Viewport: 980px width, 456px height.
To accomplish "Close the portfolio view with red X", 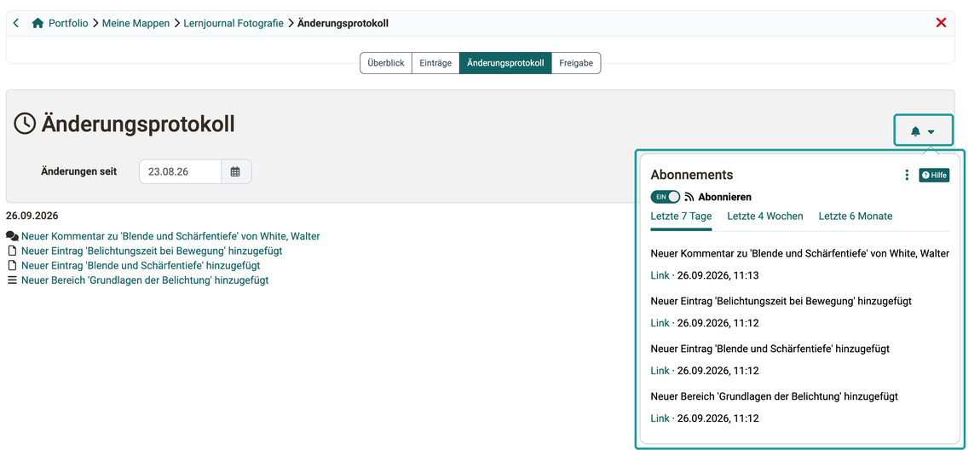I will click(x=942, y=23).
